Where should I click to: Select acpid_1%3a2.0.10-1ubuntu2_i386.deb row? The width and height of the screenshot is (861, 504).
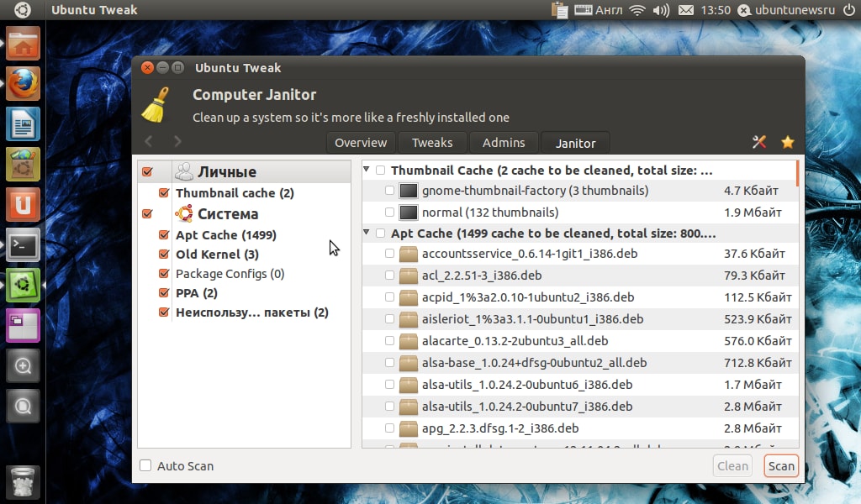coord(580,297)
